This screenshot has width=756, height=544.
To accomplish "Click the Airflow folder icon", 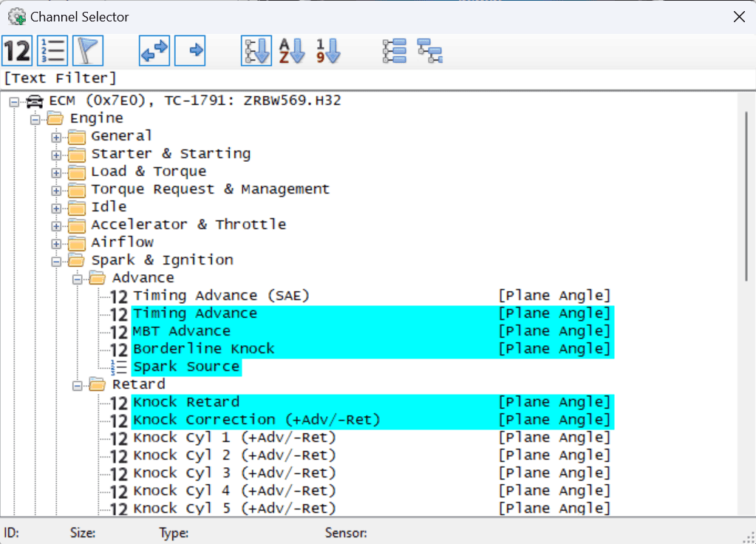I will coord(77,243).
